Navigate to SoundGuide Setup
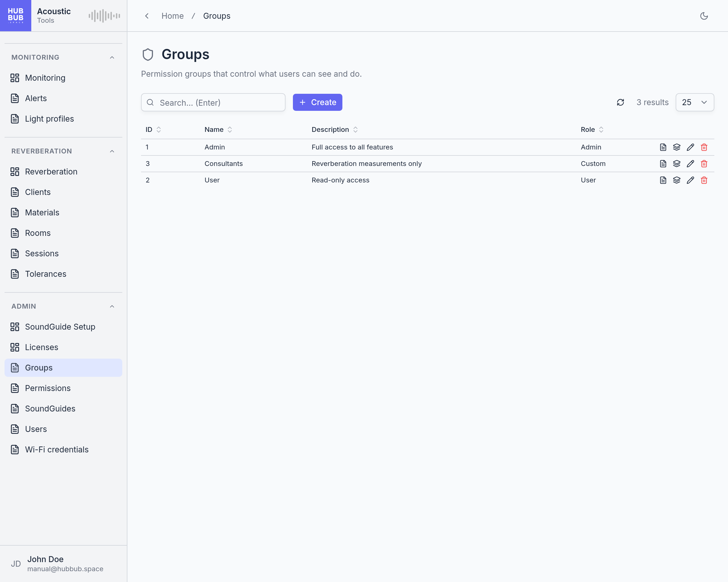Image resolution: width=728 pixels, height=582 pixels. pyautogui.click(x=63, y=327)
